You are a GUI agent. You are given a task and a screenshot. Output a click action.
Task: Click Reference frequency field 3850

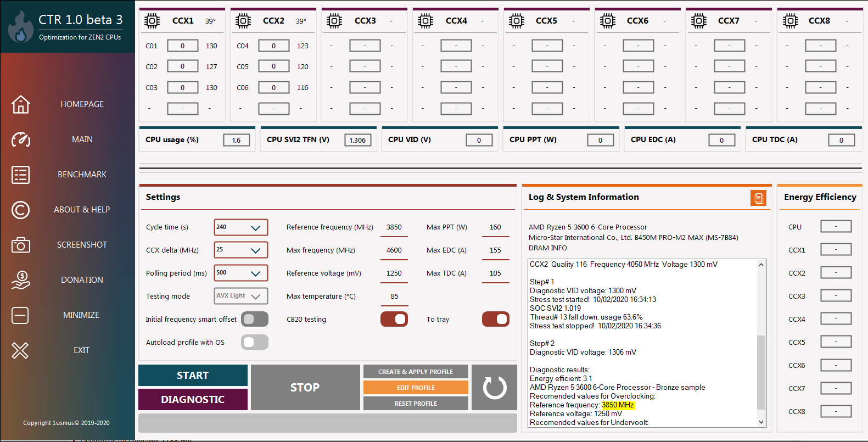[394, 227]
